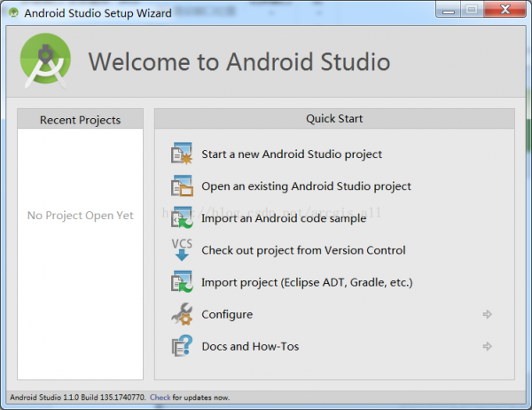Click the large Android Studio logo
Image resolution: width=532 pixels, height=410 pixels.
click(45, 61)
